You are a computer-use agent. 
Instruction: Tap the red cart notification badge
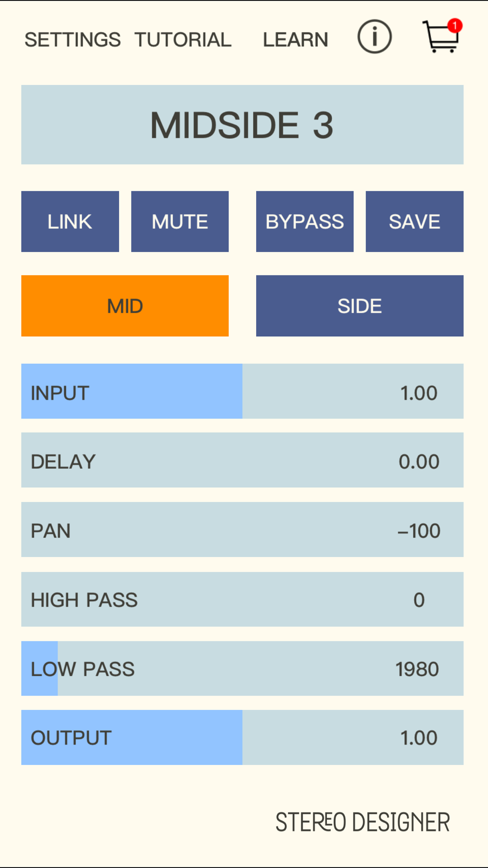pyautogui.click(x=455, y=25)
